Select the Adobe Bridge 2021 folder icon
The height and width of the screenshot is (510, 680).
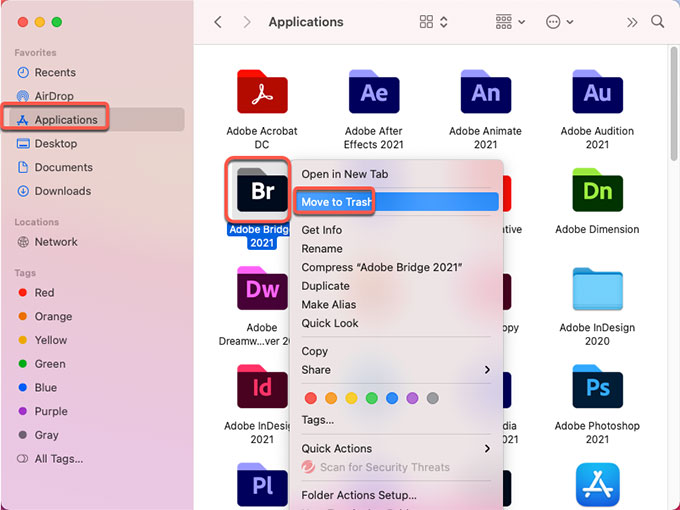262,190
